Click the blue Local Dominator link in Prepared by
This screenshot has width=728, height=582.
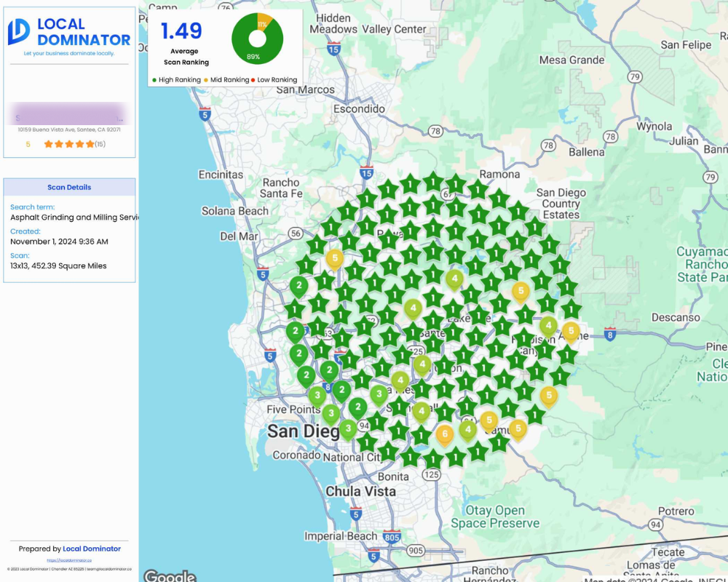click(92, 549)
